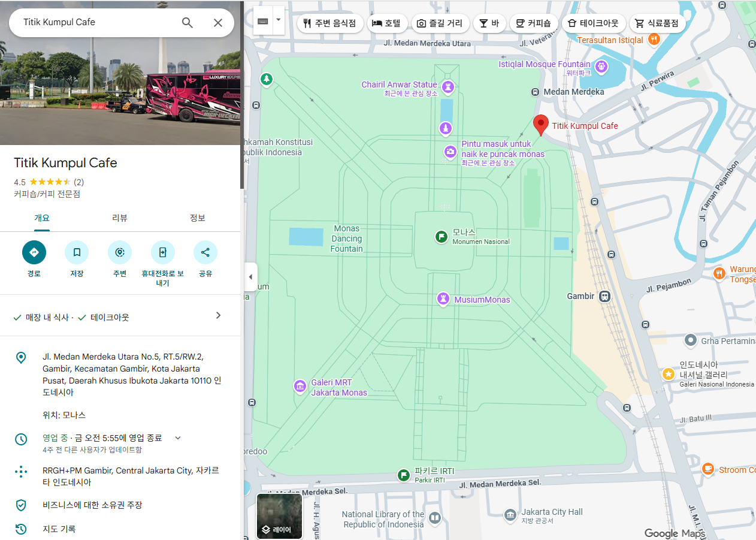Image resolution: width=756 pixels, height=540 pixels.
Task: Click the address location pin icon
Action: [21, 358]
